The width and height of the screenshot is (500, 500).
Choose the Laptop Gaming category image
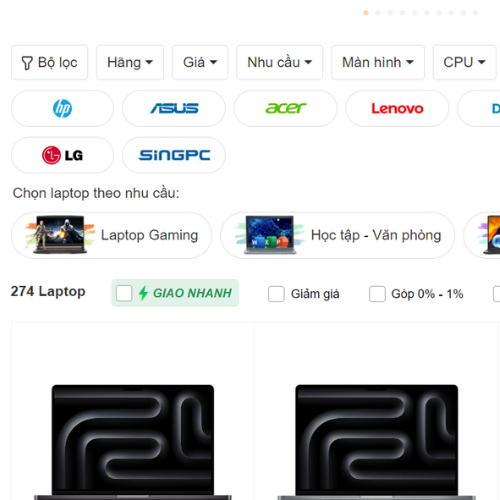click(x=60, y=235)
